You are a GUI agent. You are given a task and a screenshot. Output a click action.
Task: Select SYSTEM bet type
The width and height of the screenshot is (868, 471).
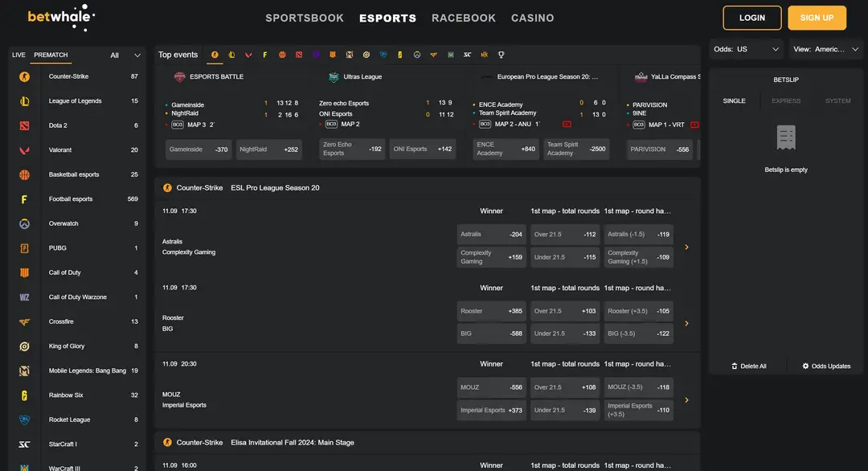point(838,100)
